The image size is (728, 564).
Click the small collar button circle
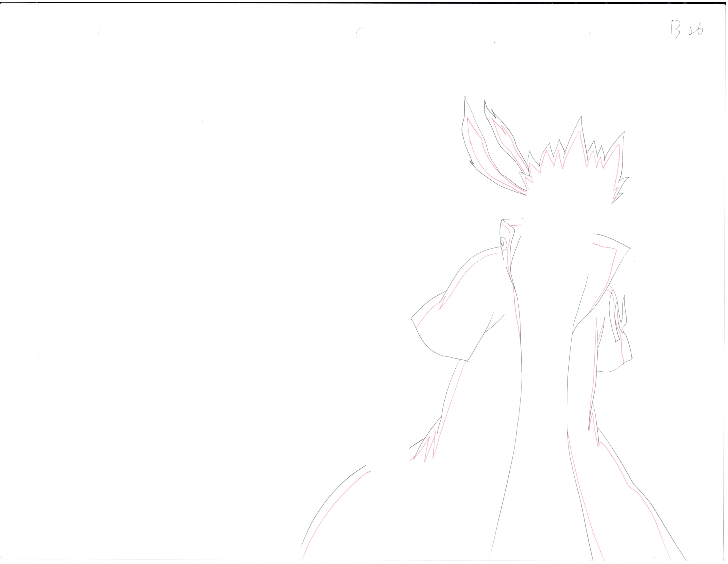[x=503, y=243]
